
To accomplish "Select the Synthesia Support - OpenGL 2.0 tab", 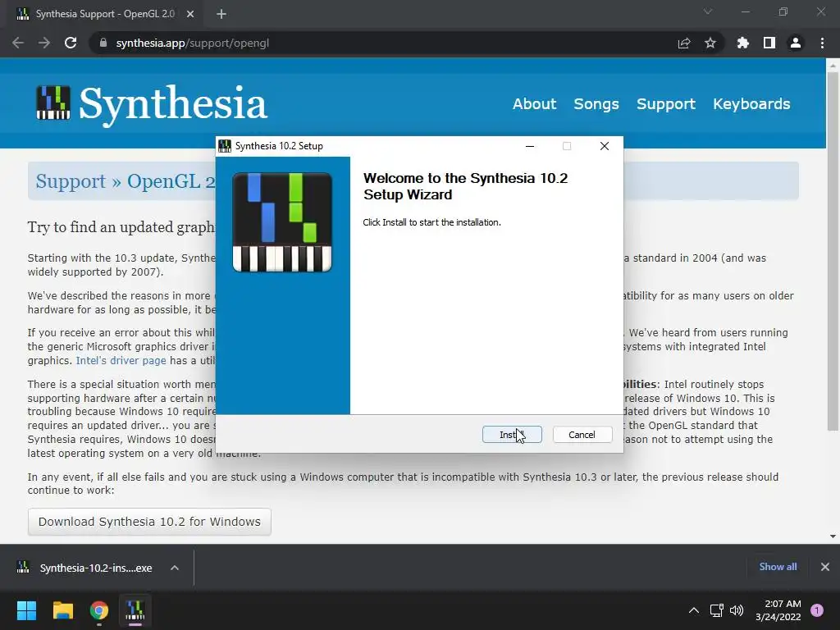I will pyautogui.click(x=105, y=14).
